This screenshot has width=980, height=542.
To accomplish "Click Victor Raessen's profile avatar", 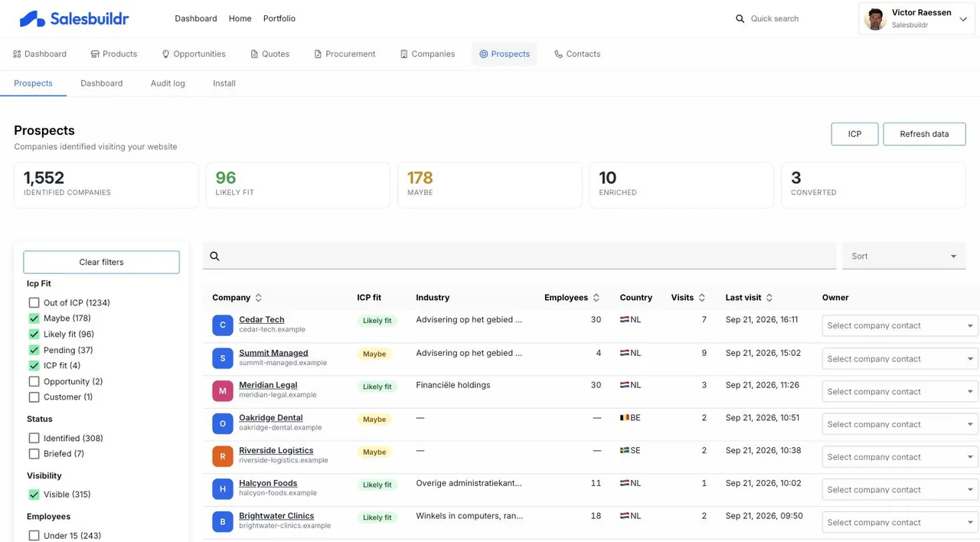I will 875,18.
